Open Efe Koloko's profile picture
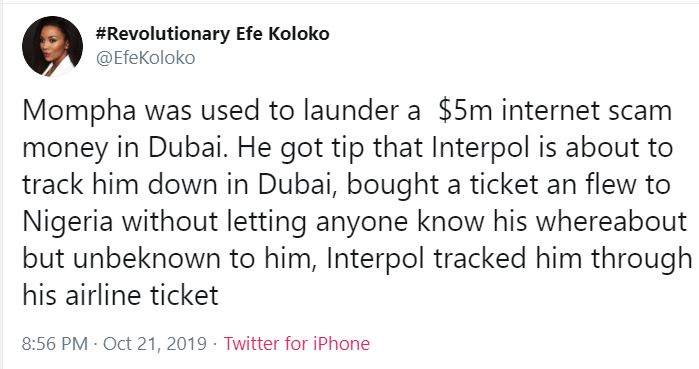This screenshot has width=699, height=369. pyautogui.click(x=53, y=46)
